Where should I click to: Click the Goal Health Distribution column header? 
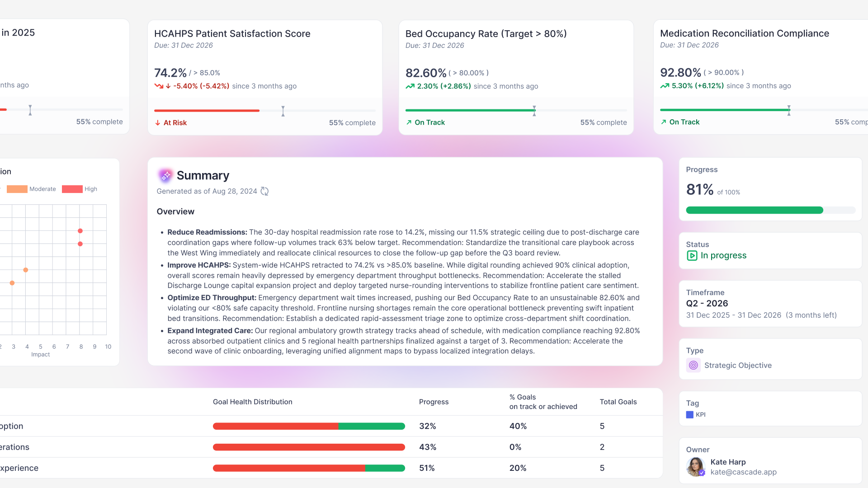[x=253, y=402]
